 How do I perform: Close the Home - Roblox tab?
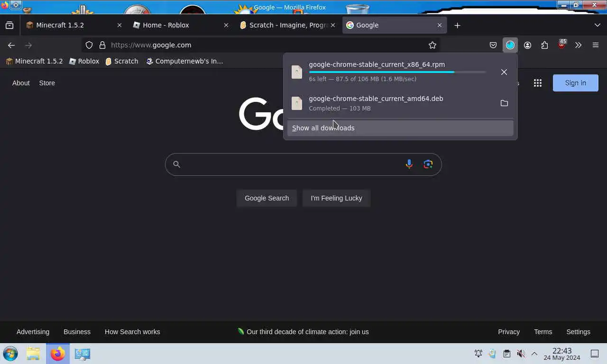click(226, 25)
